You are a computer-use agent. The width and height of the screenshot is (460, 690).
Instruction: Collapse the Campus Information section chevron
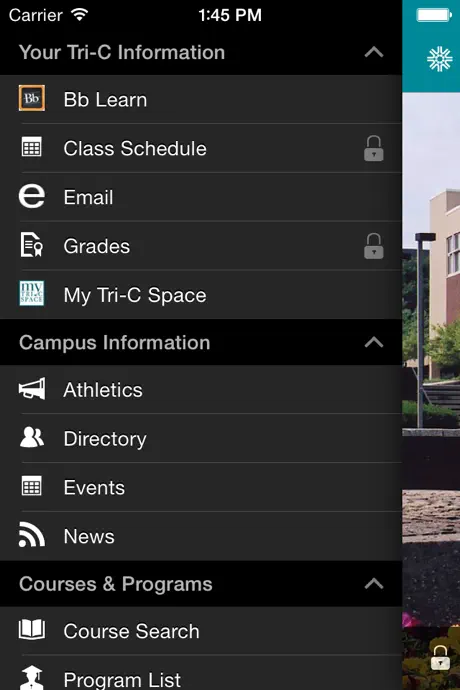(x=374, y=342)
